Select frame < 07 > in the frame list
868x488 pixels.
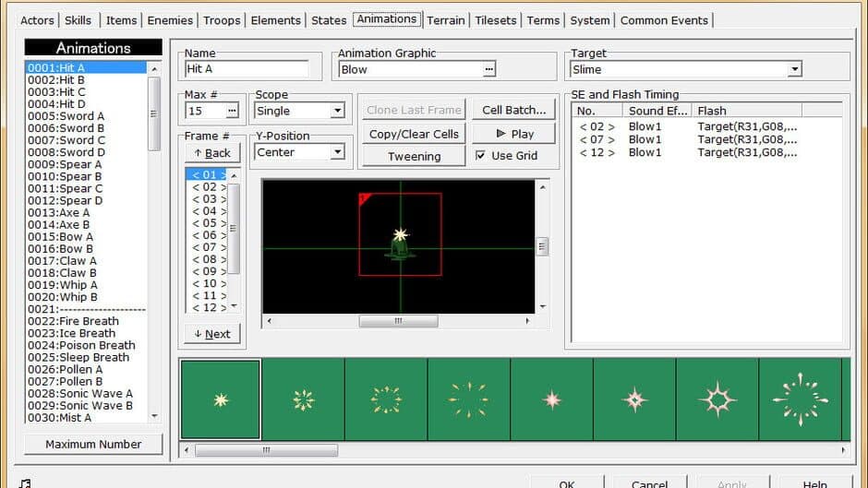(x=209, y=247)
